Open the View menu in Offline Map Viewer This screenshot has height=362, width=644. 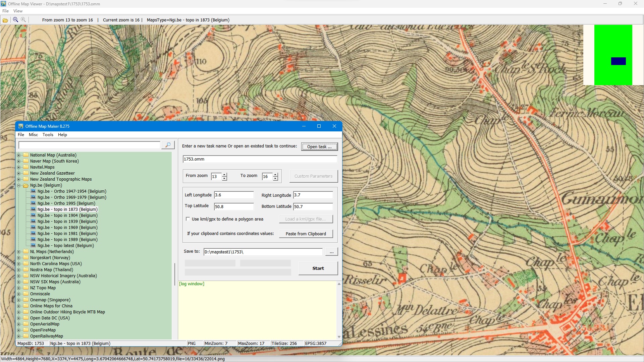coord(18,11)
